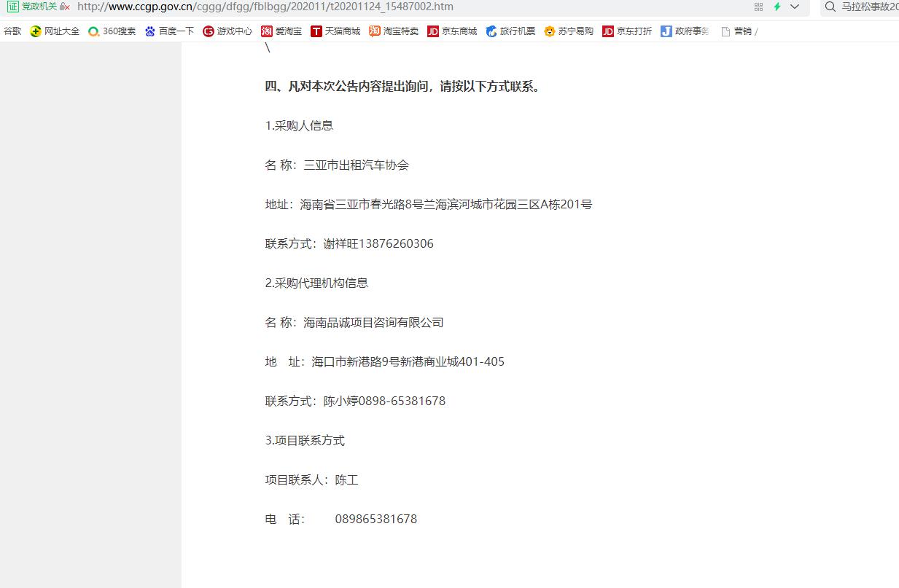
Task: Click the text 三亚市出租汽车协会
Action: coord(357,165)
